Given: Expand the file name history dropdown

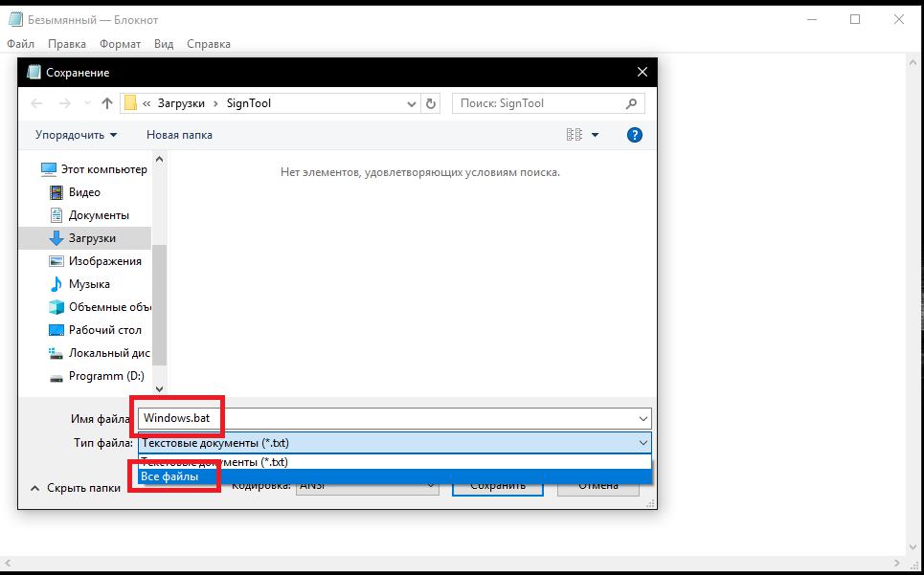Looking at the screenshot, I should coord(642,419).
